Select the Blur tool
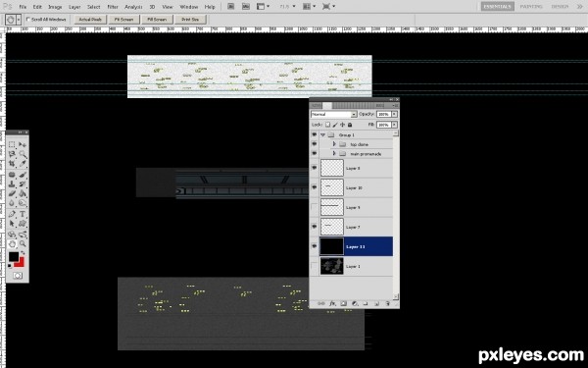 [x=12, y=203]
